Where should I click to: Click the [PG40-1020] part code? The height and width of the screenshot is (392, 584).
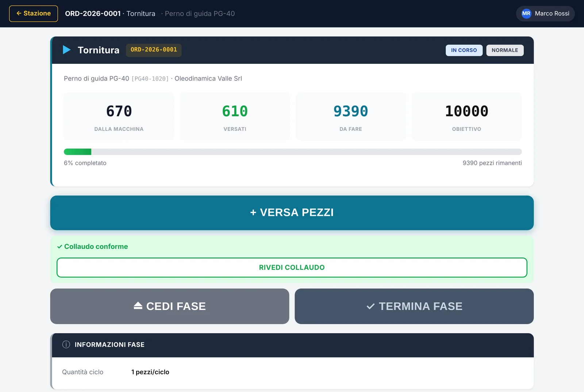tap(150, 79)
